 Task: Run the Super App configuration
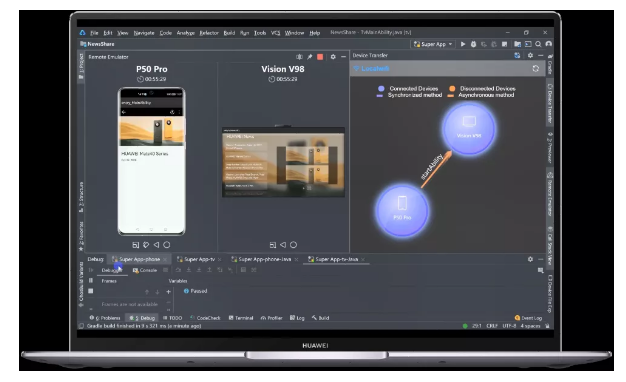[x=463, y=44]
